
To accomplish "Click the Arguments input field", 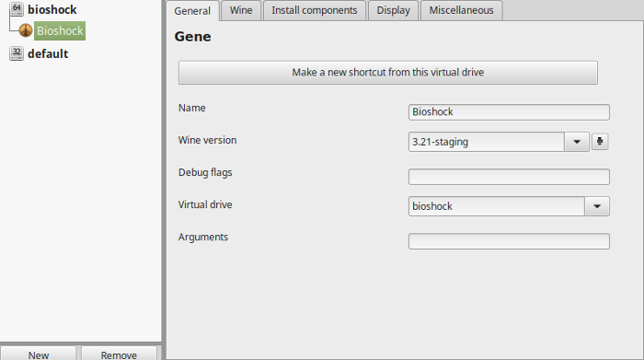I will point(509,241).
